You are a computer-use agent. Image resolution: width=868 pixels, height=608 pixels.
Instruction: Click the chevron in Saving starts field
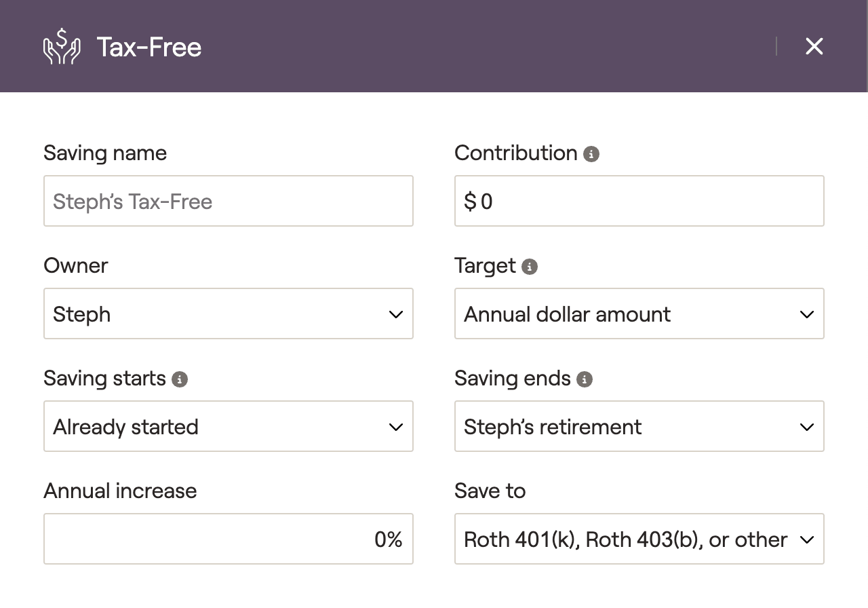coord(396,427)
